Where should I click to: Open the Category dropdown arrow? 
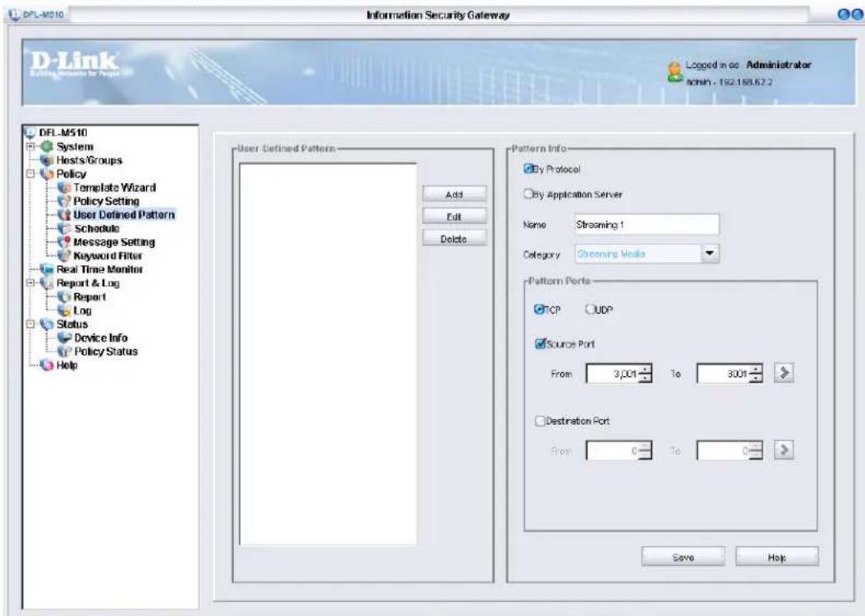[x=710, y=254]
